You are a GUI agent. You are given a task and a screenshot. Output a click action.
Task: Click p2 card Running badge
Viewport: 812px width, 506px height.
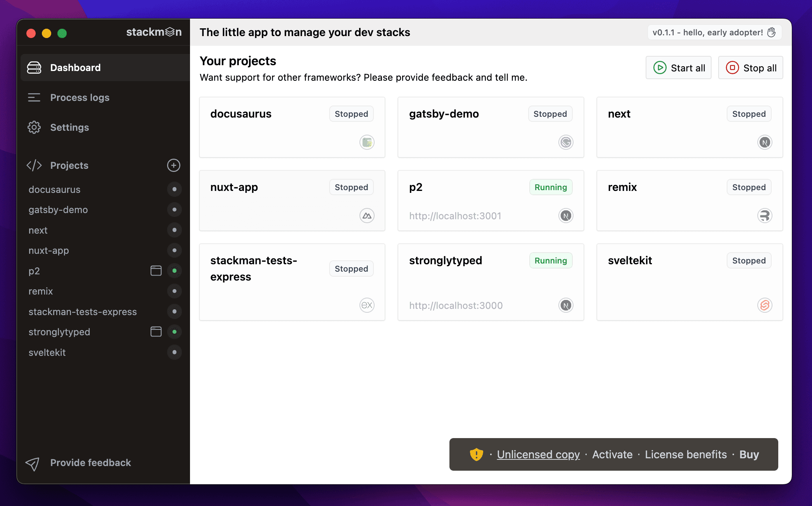pyautogui.click(x=551, y=187)
